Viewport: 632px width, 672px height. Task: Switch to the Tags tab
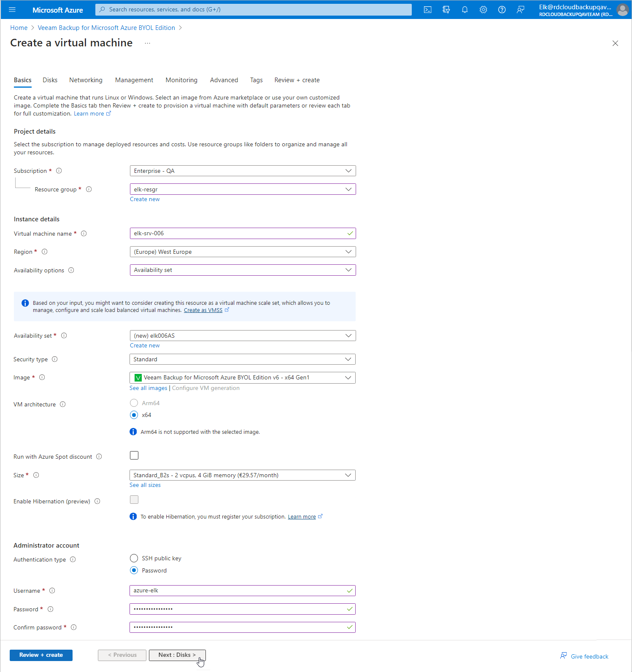click(x=256, y=80)
